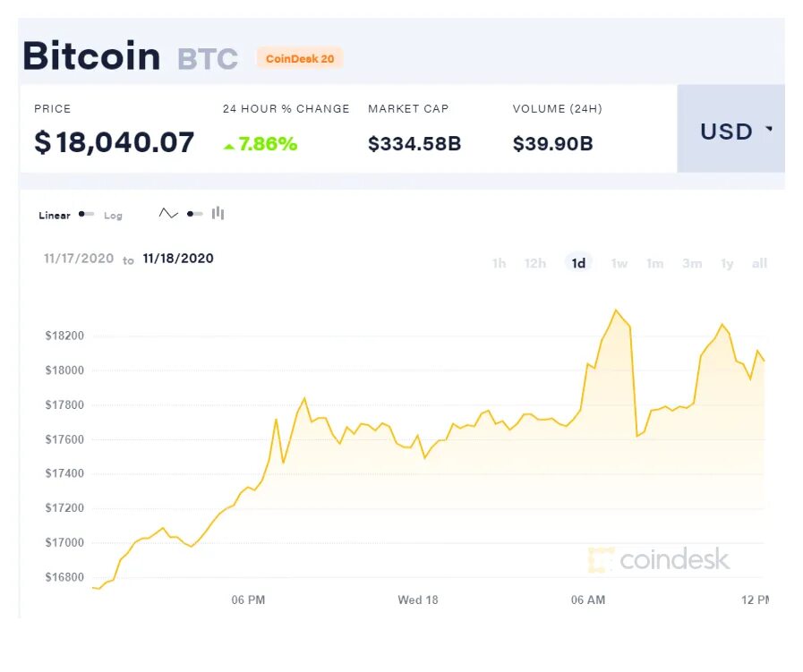803x672 pixels.
Task: Select the 1w time range tab
Action: tap(619, 263)
